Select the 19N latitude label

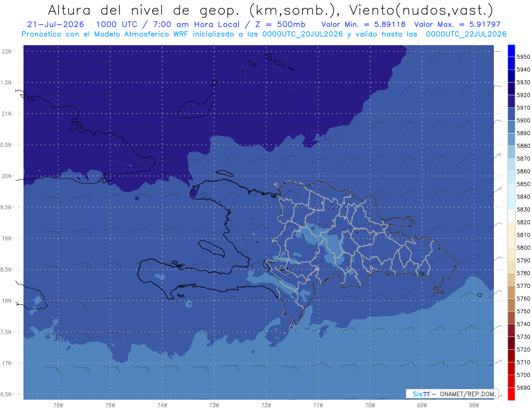(x=8, y=239)
